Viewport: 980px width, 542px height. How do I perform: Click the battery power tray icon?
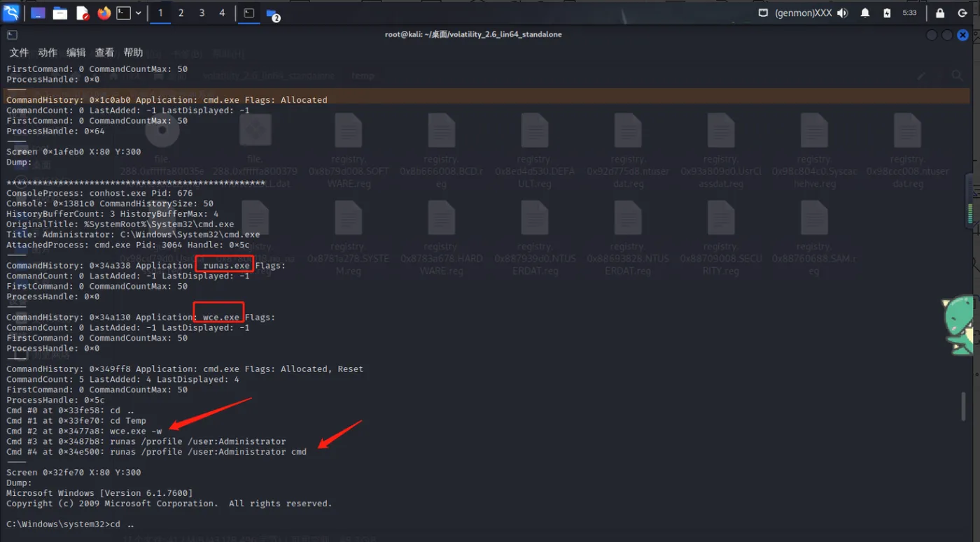click(887, 13)
